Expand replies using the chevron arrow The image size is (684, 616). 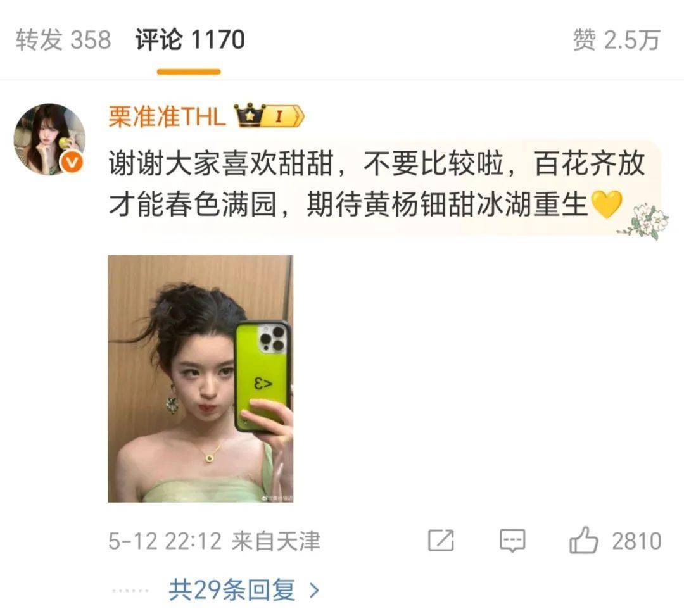tap(315, 591)
